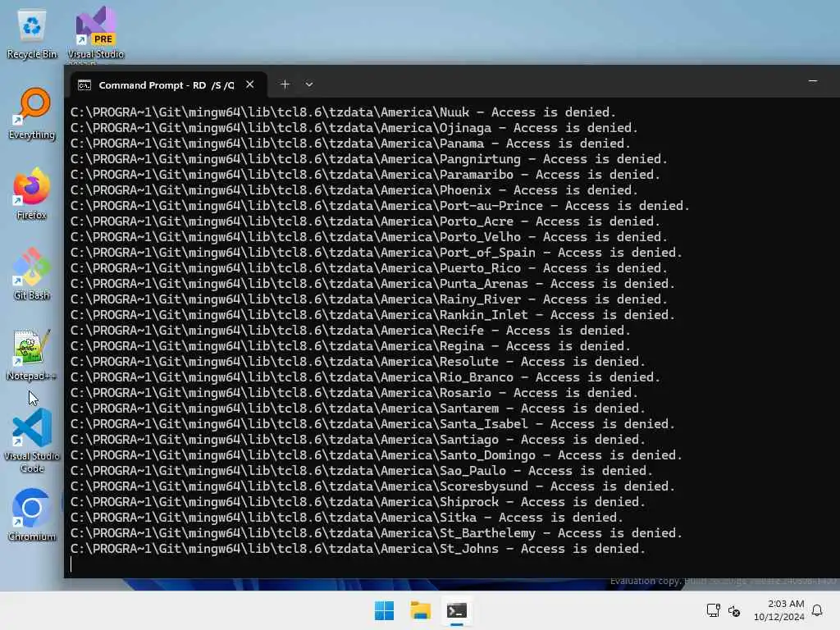Click the America\Rankin_Inlet output line
This screenshot has width=840, height=630.
pos(373,315)
